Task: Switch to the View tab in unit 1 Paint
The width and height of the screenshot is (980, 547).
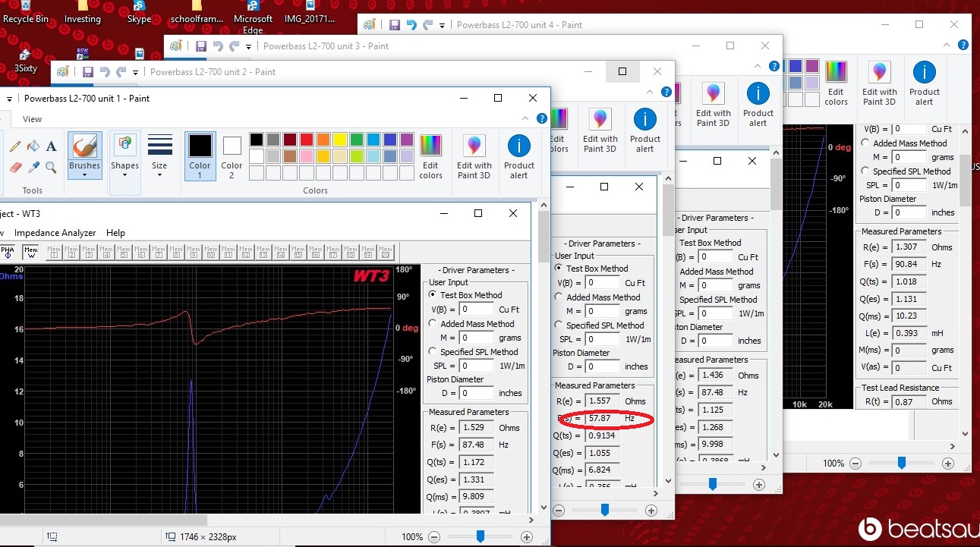Action: click(x=33, y=119)
